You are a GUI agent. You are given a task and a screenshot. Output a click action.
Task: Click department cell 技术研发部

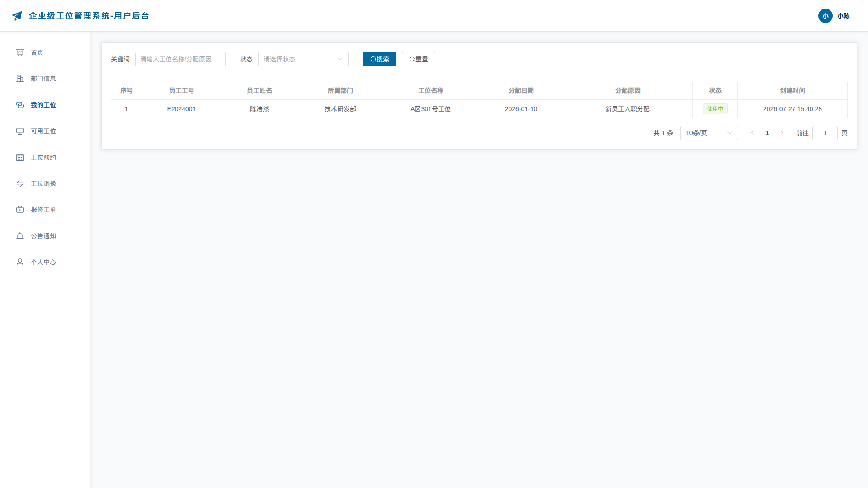(340, 109)
